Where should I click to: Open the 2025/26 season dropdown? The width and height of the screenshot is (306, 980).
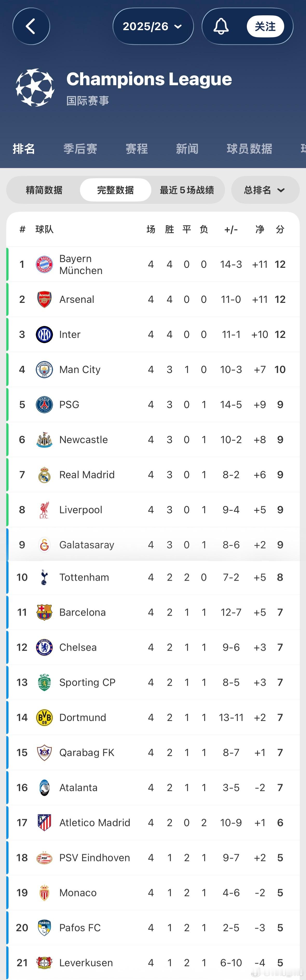coord(153,26)
